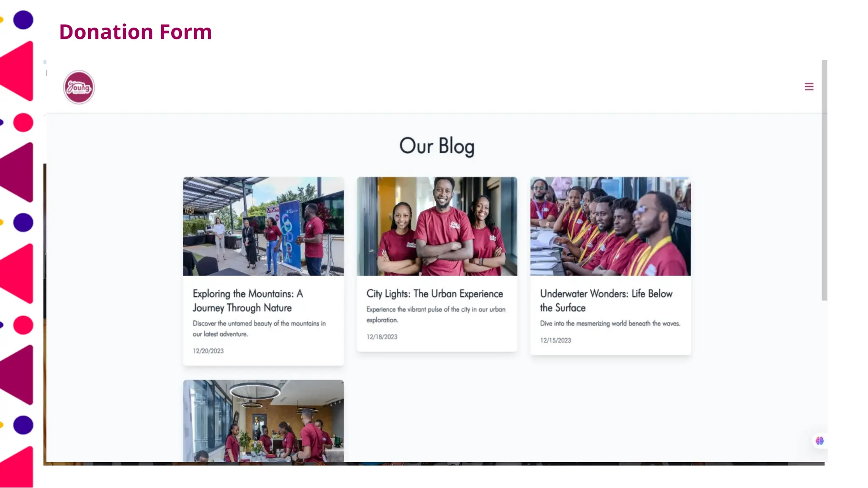
Task: Open the fourth blog post image
Action: (x=263, y=421)
